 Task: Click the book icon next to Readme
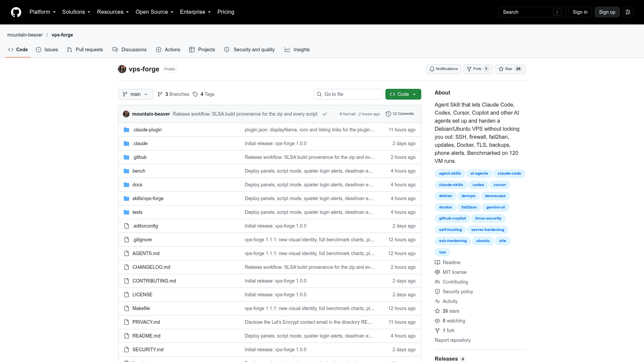pos(437,262)
